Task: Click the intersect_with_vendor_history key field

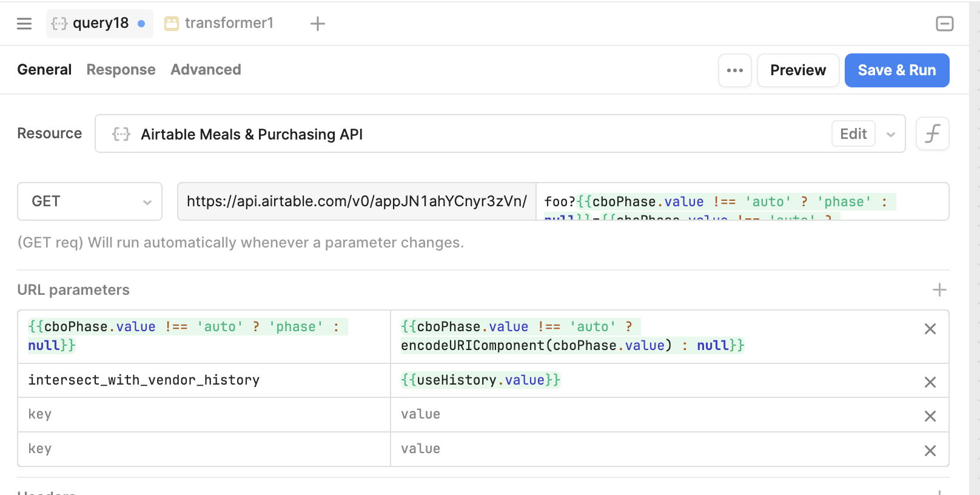Action: point(204,380)
